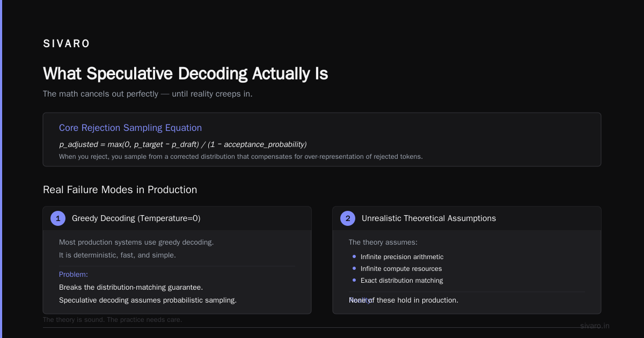Click the "Problem:" label

pyautogui.click(x=74, y=275)
